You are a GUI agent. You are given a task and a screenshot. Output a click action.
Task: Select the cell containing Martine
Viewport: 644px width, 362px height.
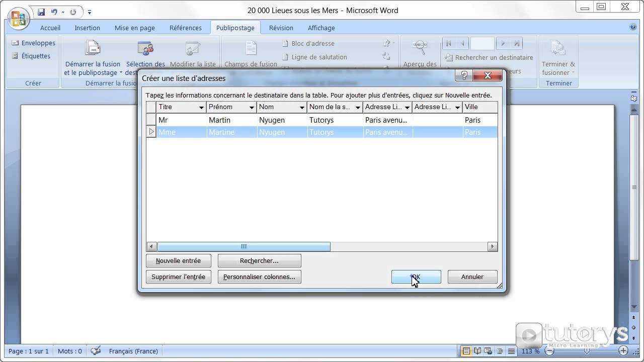pos(231,132)
